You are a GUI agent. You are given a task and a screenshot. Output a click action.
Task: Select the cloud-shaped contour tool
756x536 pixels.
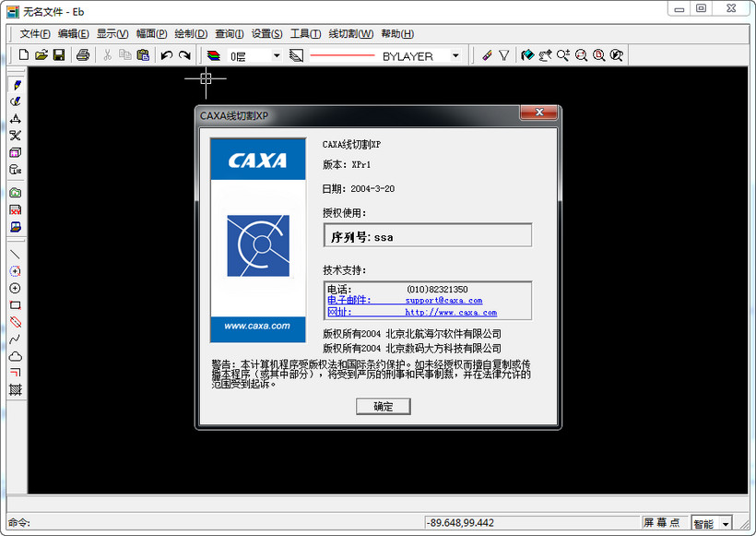16,356
